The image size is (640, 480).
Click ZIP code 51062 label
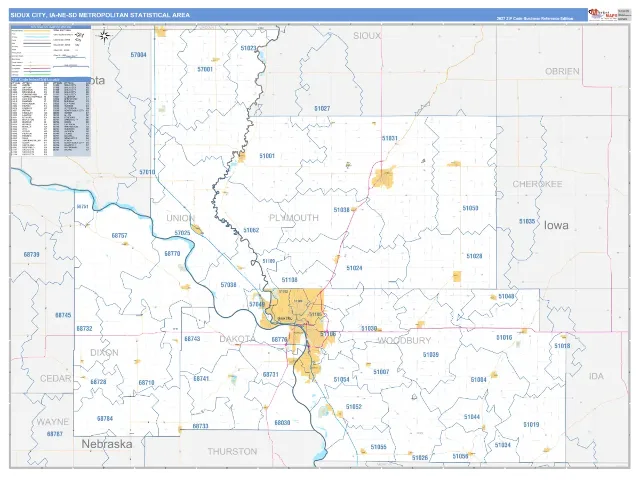pos(251,230)
